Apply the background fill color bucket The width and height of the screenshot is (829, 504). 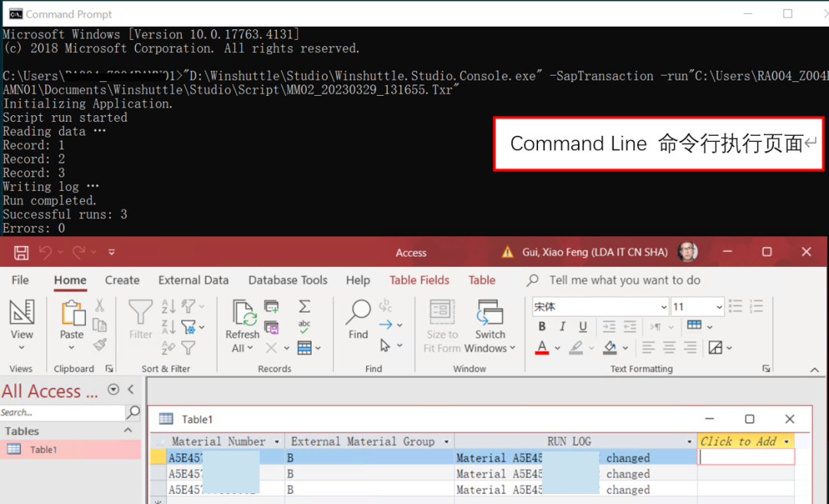[x=610, y=348]
